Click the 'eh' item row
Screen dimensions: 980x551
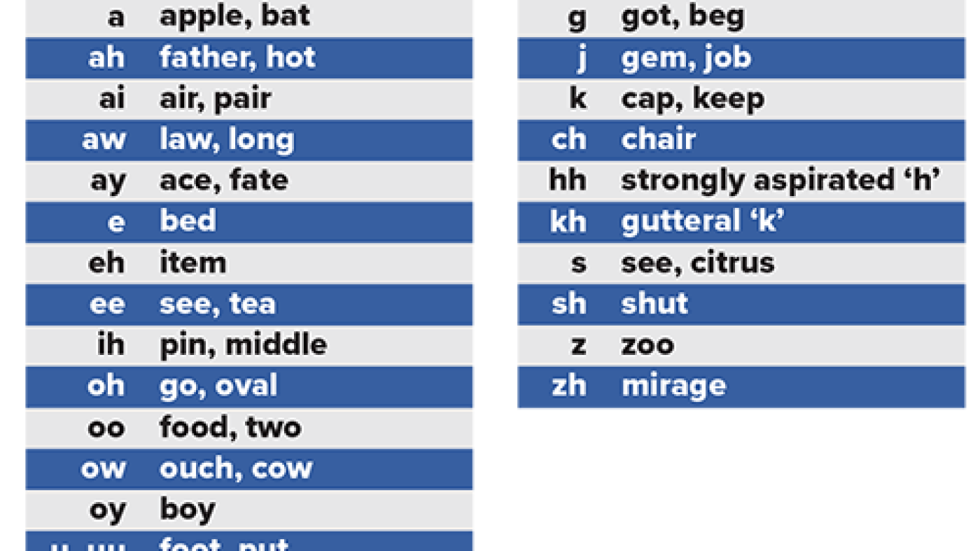[x=249, y=263]
